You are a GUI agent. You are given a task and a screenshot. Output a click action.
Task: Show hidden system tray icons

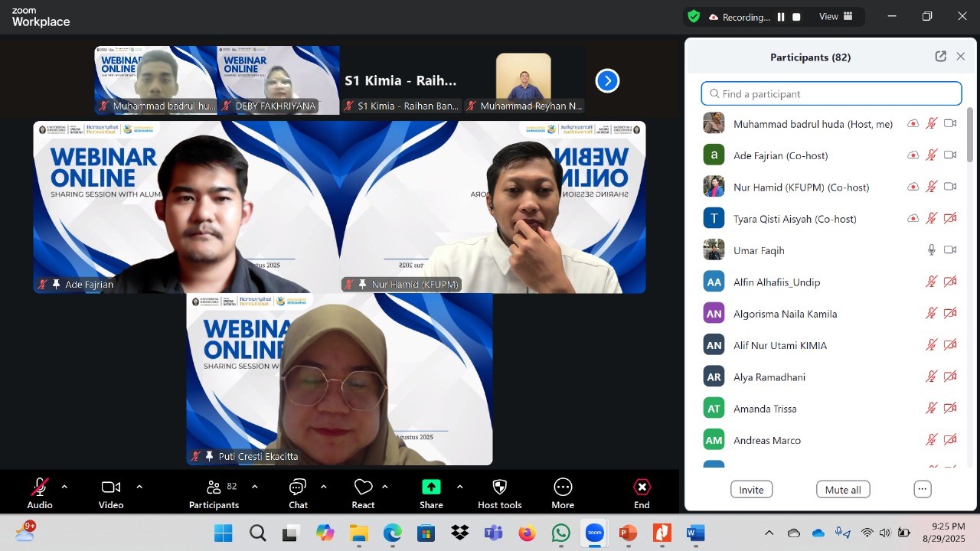(769, 533)
